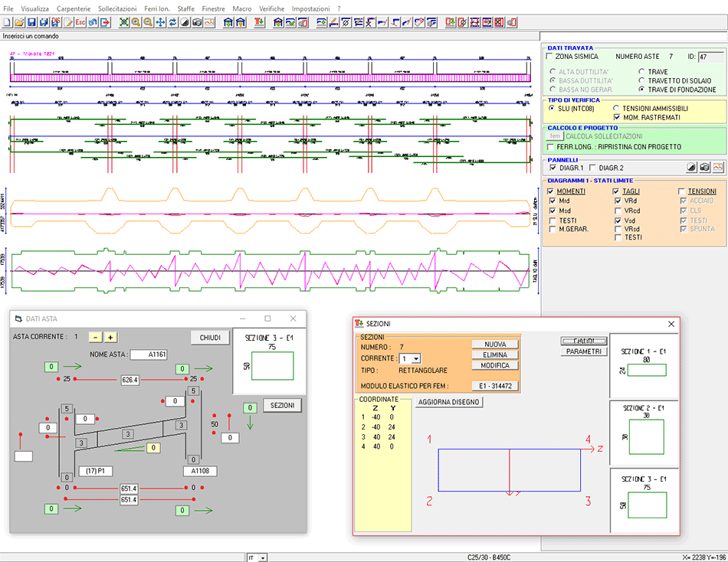Go to next asta with plus button
The image size is (728, 562).
click(110, 337)
